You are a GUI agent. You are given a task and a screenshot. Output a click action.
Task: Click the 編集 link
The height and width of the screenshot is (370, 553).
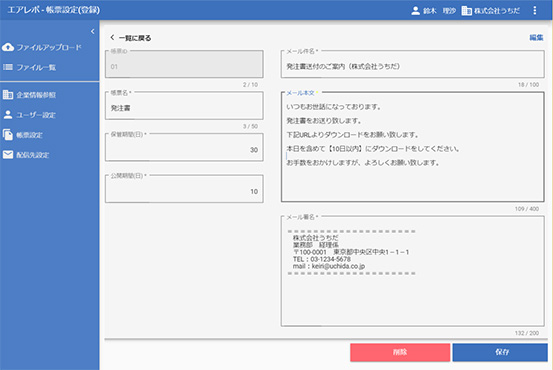(x=536, y=37)
